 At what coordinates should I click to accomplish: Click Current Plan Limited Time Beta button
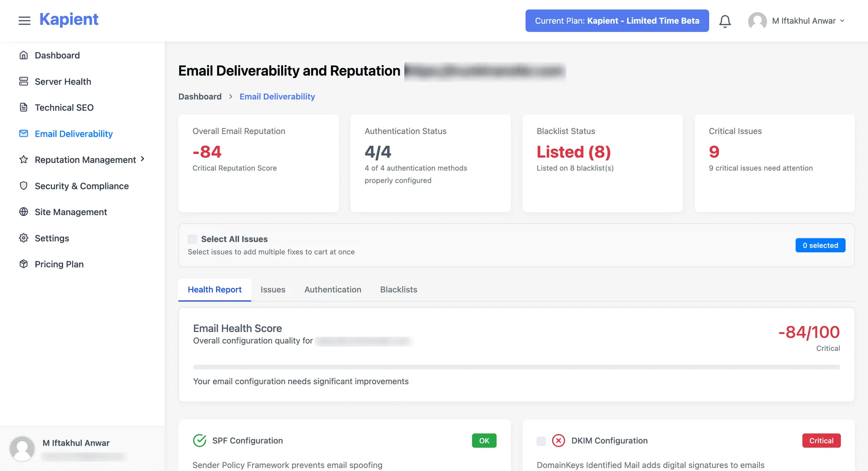[617, 21]
